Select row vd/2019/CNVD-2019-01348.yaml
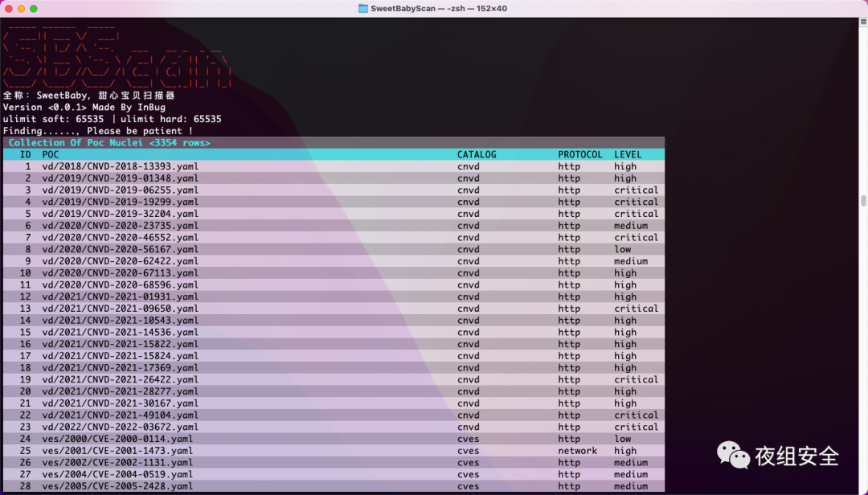 tap(334, 178)
